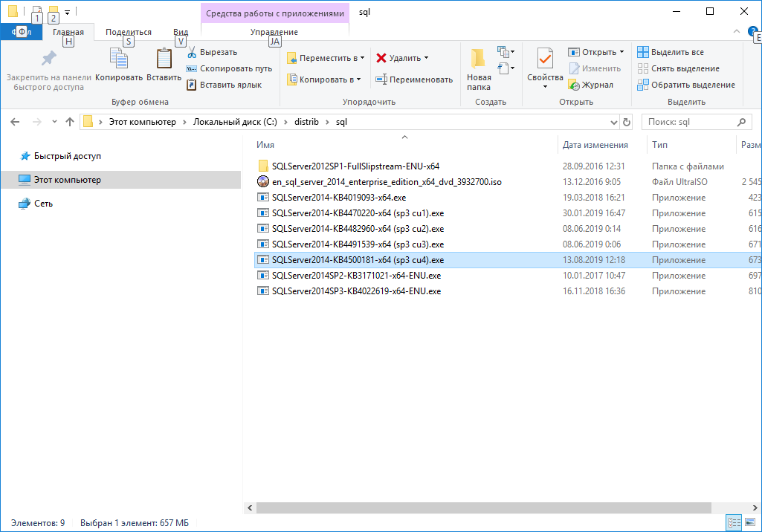The width and height of the screenshot is (762, 532).
Task: Open the new item dropdown icon
Action: coord(506,51)
